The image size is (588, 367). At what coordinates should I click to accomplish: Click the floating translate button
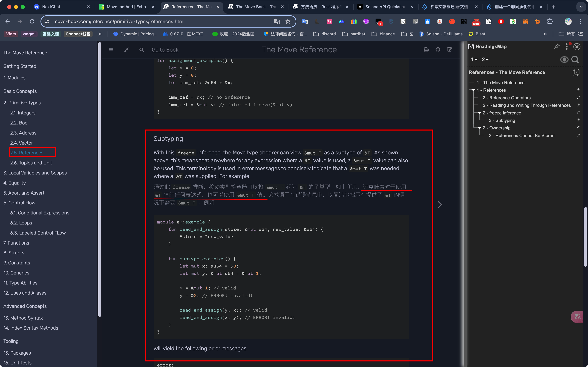click(577, 316)
